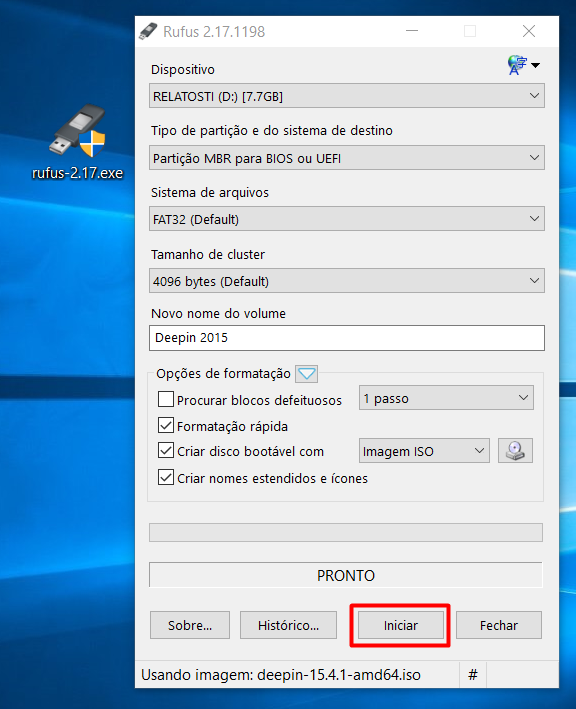Image resolution: width=576 pixels, height=709 pixels.
Task: Click the Sobre... button
Action: click(x=190, y=625)
